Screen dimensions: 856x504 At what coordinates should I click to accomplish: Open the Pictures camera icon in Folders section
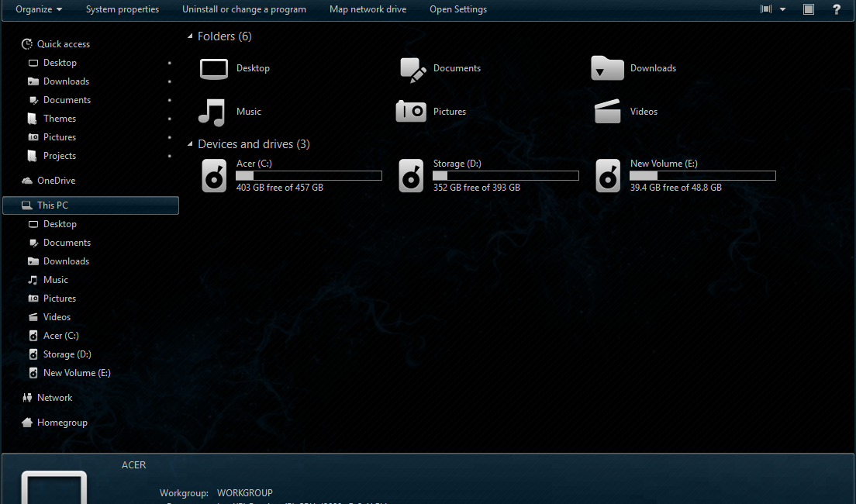411,112
